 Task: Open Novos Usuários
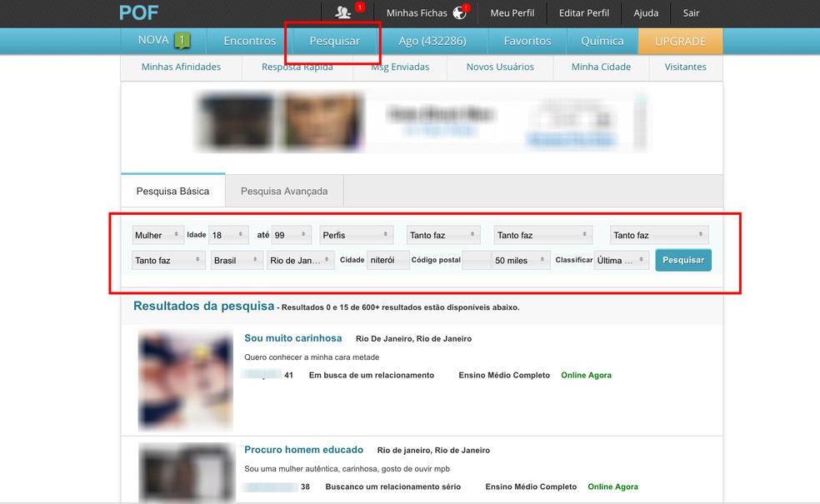tap(500, 67)
